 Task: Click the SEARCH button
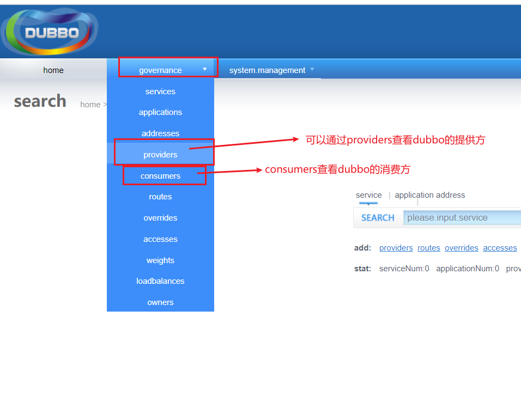[x=378, y=218]
